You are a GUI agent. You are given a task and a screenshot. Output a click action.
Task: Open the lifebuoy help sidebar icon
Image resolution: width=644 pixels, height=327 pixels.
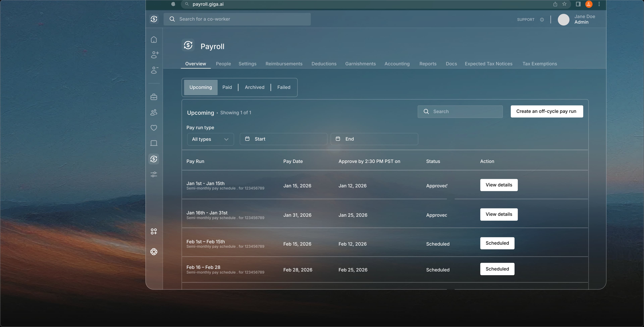coord(154,252)
